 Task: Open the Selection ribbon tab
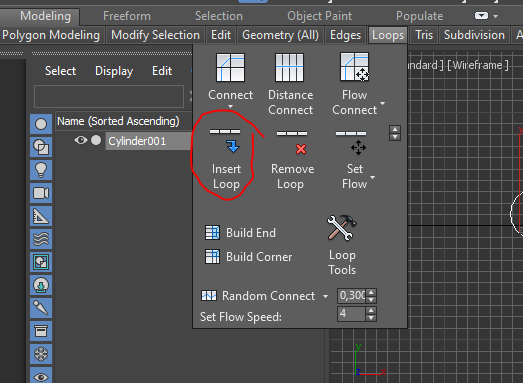[219, 16]
